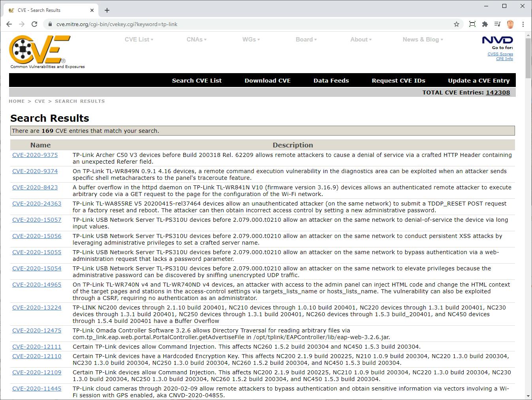Click the page vertical scrollbar thumb

(528, 59)
